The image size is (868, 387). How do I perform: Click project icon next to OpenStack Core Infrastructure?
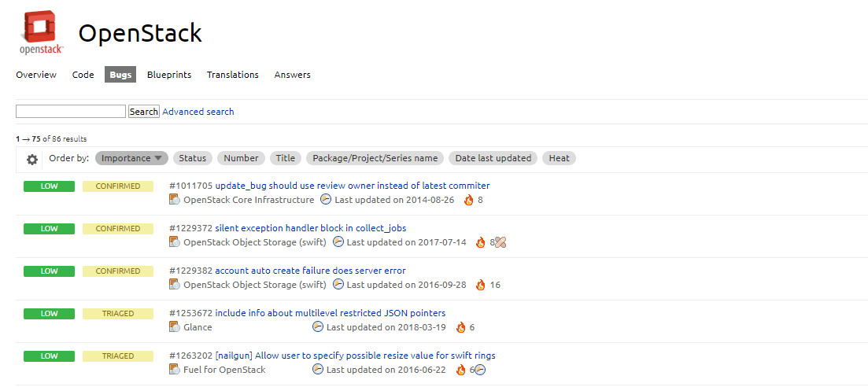click(x=175, y=200)
